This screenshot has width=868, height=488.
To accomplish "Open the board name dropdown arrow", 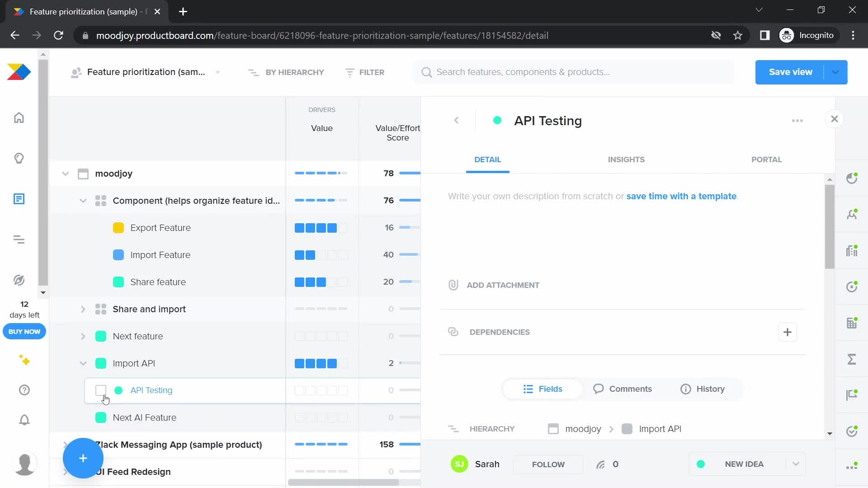I will (218, 72).
